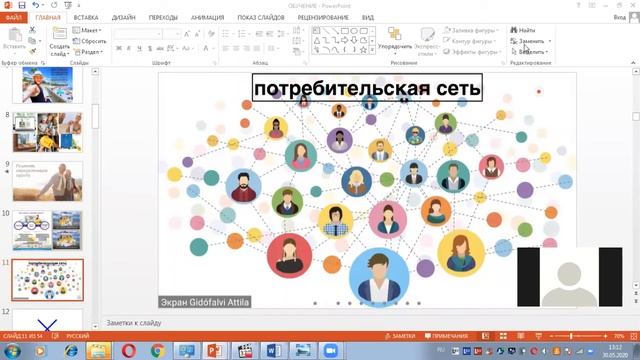640x360 pixels.
Task: Select slide 10 thumbnail
Action: point(47,230)
